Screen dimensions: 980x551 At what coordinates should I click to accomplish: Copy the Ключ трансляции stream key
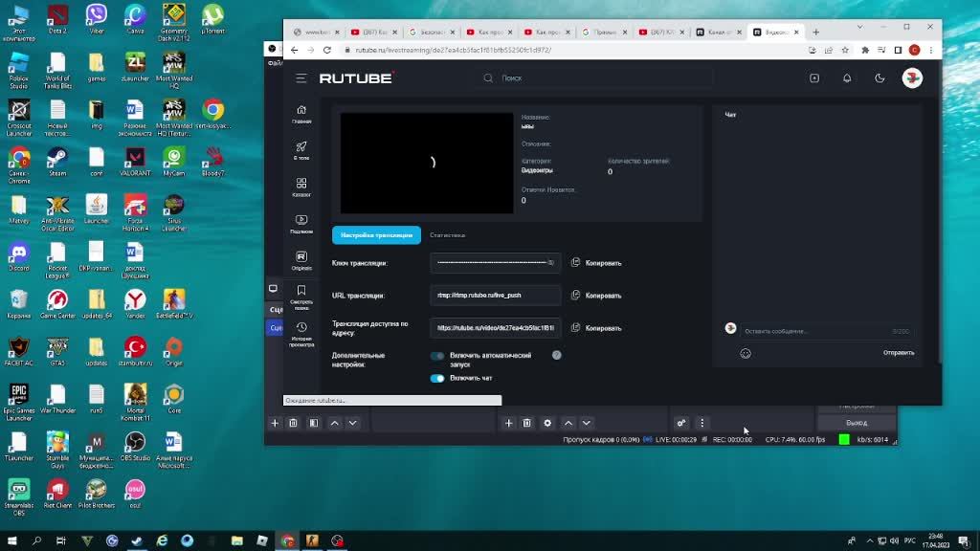pos(596,263)
